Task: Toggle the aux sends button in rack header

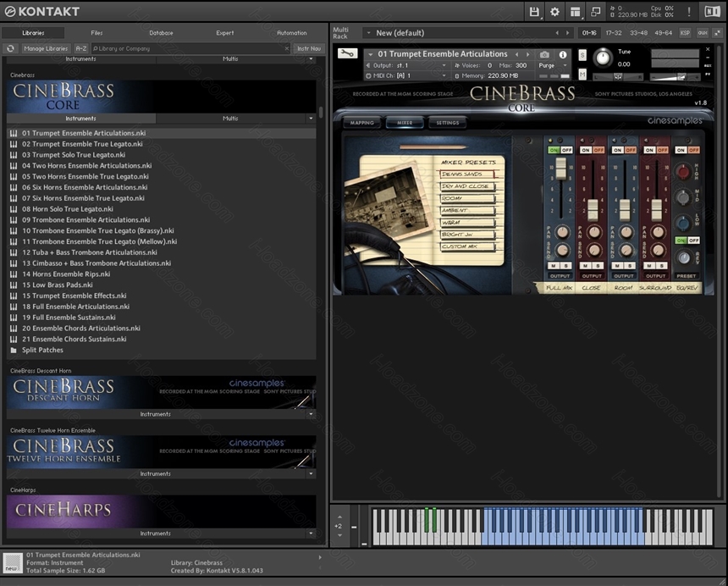Action: click(x=703, y=33)
